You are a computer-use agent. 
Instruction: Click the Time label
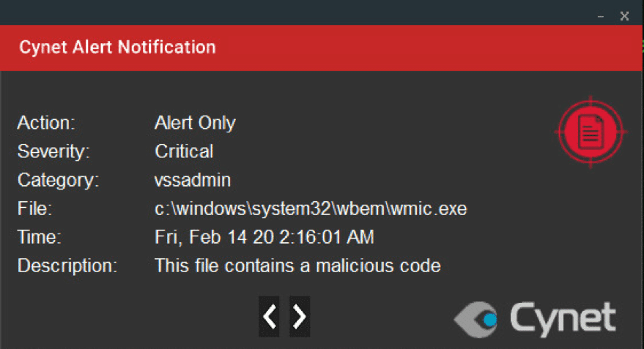click(x=40, y=238)
